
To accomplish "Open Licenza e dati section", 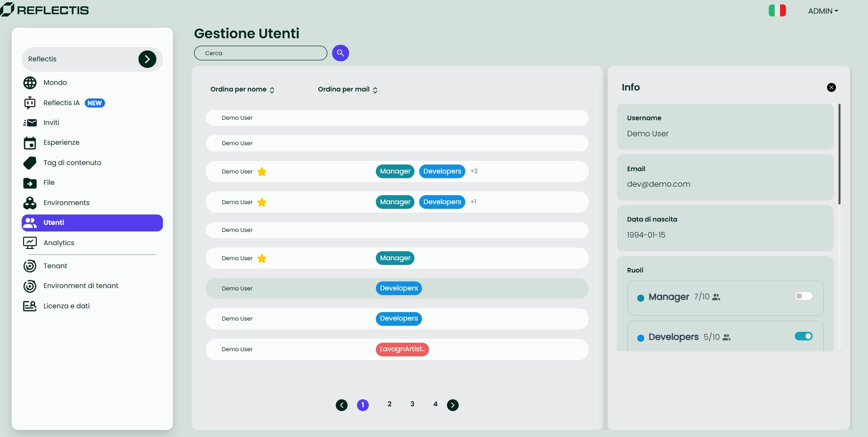I will pyautogui.click(x=66, y=306).
